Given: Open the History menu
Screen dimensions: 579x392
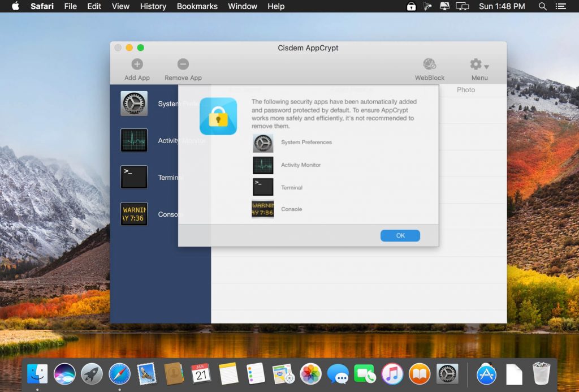Looking at the screenshot, I should pyautogui.click(x=153, y=6).
